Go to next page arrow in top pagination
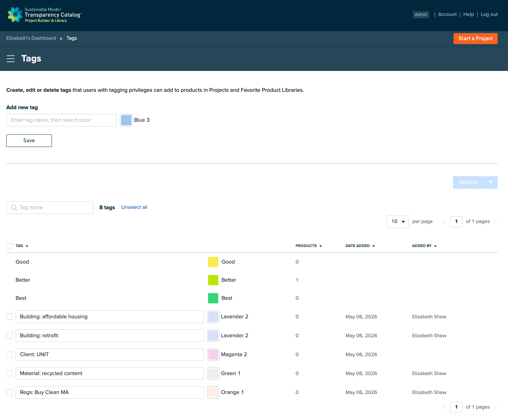The width and height of the screenshot is (508, 420). (495, 222)
